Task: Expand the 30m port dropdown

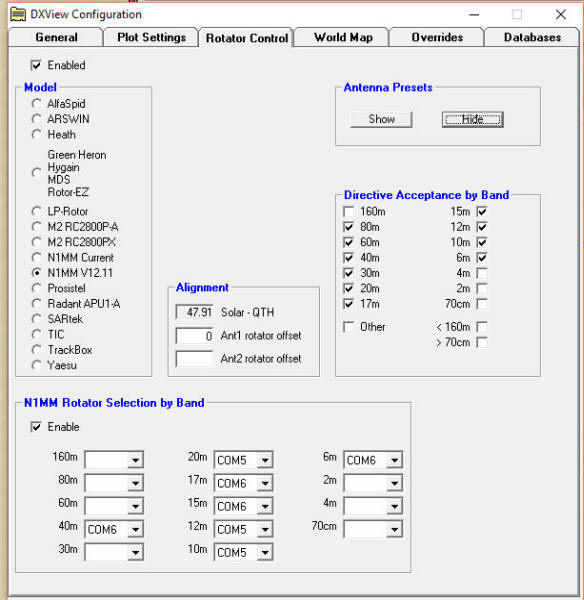Action: pyautogui.click(x=135, y=552)
